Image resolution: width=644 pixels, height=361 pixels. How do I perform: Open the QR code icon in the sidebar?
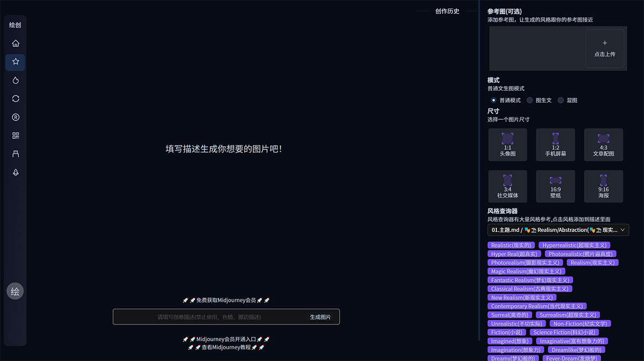tap(15, 135)
